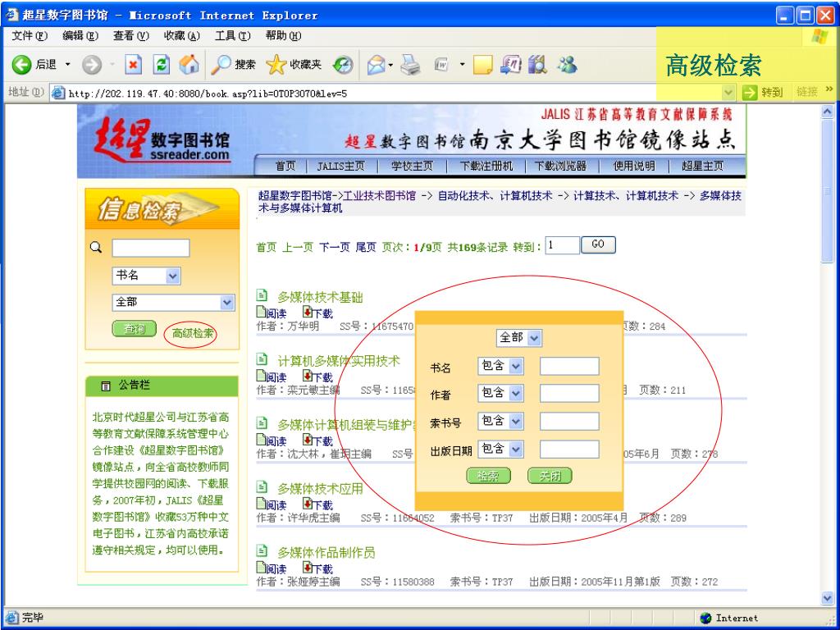
Task: Click the IE Forward arrow icon
Action: (x=92, y=65)
